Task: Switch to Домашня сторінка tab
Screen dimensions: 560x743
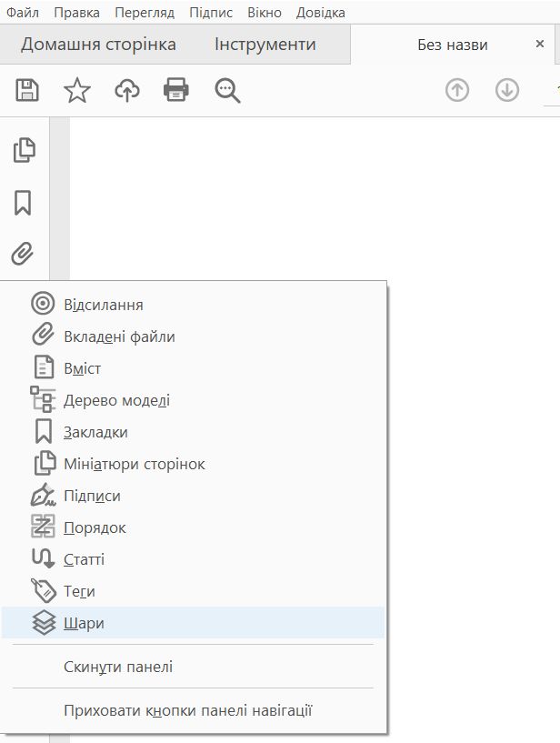Action: 98,45
